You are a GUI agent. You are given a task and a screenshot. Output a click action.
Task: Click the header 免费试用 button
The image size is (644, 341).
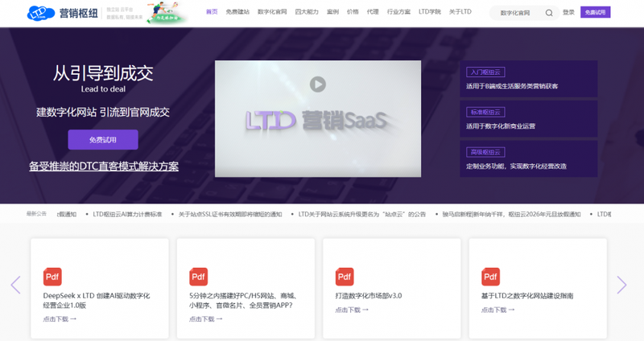click(595, 12)
